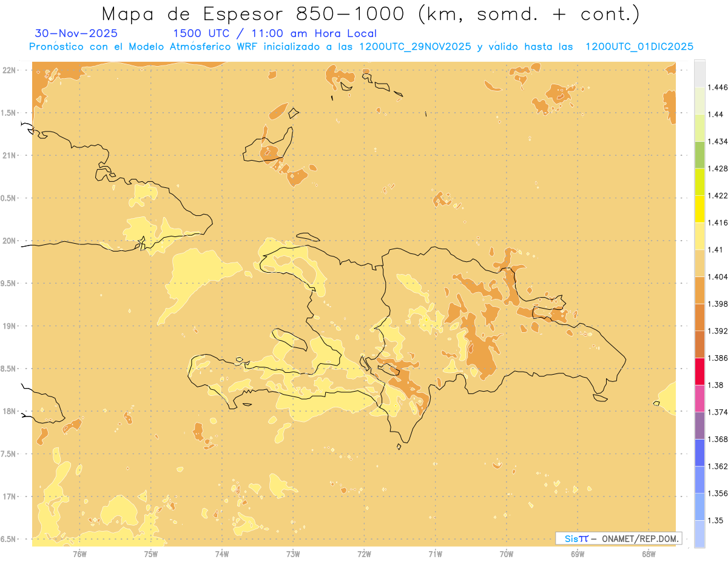Image resolution: width=728 pixels, height=562 pixels.
Task: Click the color bar value '1.416'
Action: pyautogui.click(x=718, y=222)
